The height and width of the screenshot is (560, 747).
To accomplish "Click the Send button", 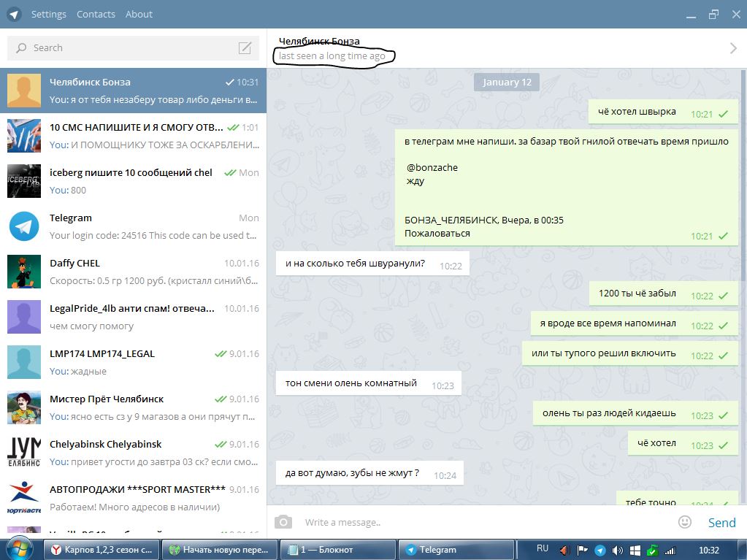I will point(721,522).
